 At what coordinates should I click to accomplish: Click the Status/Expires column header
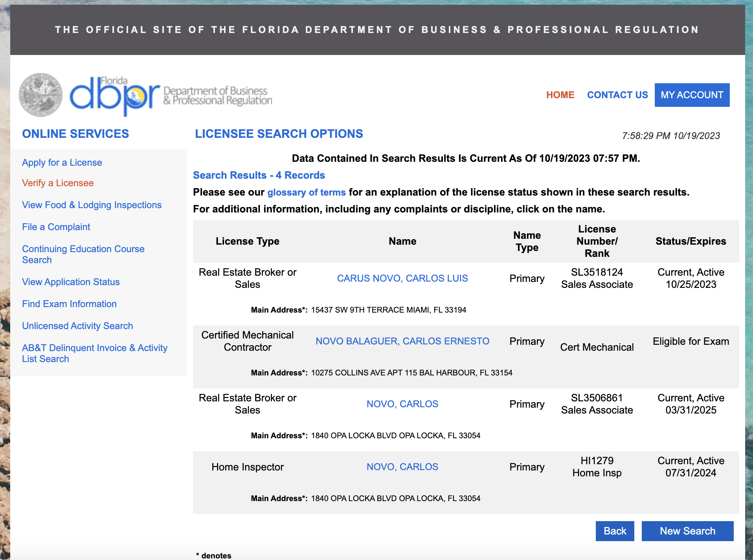click(x=691, y=241)
